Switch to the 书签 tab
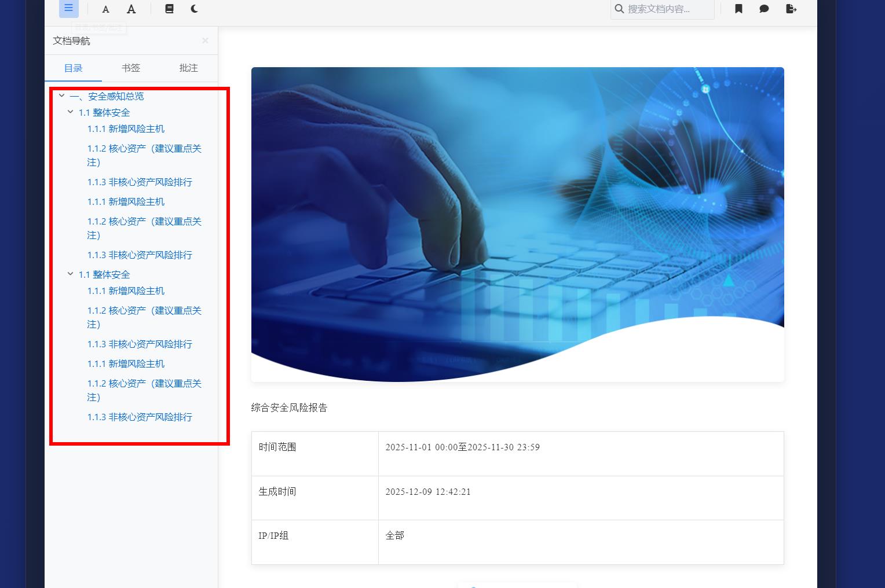This screenshot has width=885, height=588. [x=131, y=68]
